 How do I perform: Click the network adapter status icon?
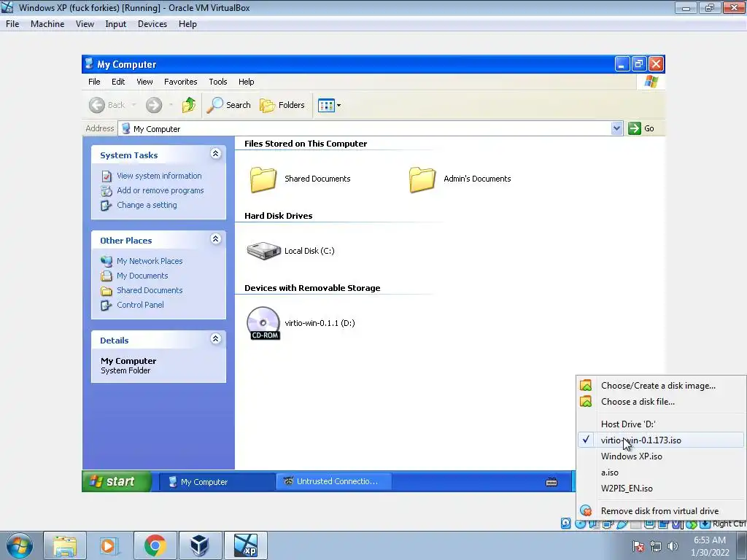click(x=607, y=524)
